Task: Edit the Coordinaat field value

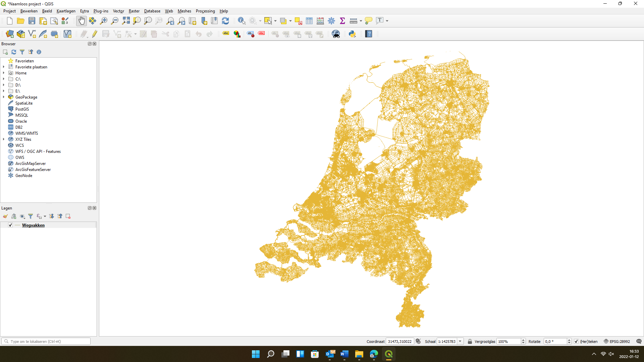Action: (x=400, y=342)
